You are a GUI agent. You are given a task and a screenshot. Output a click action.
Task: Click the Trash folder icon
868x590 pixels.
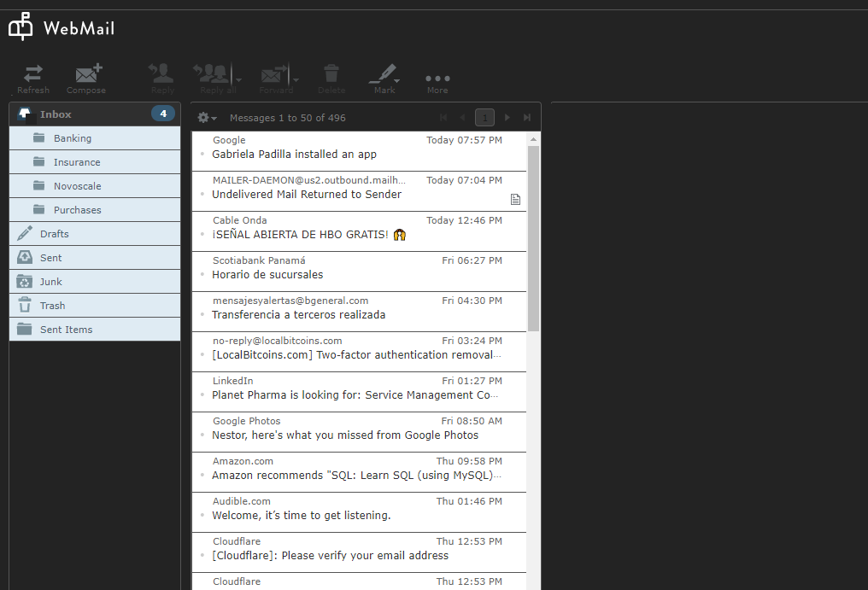(x=24, y=305)
